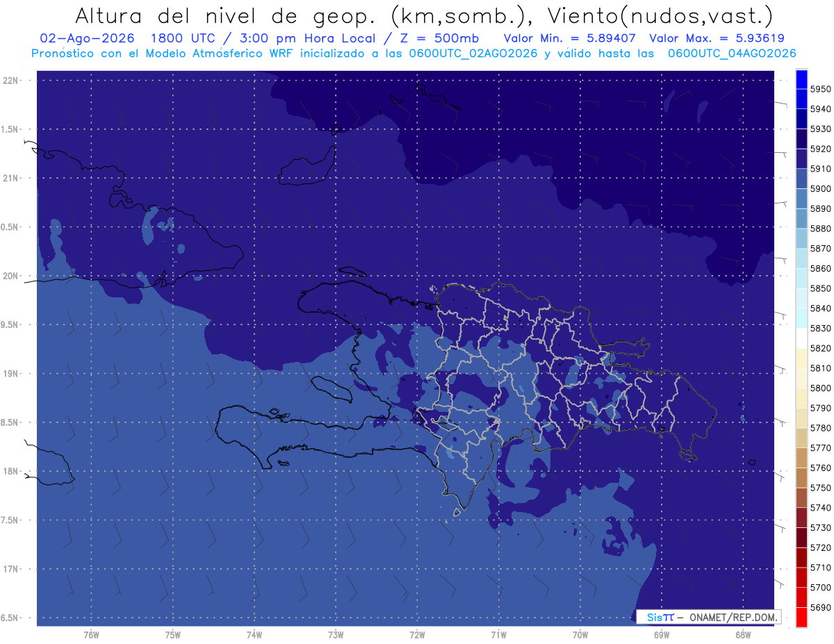Click 'Valor Min. = 5.89407' text

(x=569, y=38)
